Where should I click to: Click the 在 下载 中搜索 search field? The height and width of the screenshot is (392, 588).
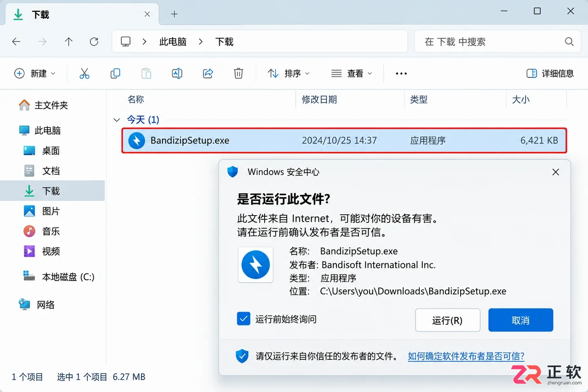(x=497, y=42)
